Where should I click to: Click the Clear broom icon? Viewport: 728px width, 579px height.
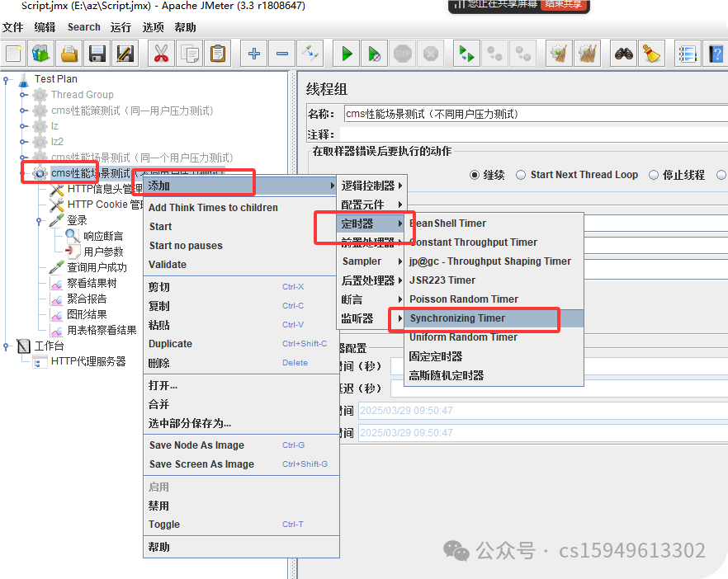coord(559,54)
